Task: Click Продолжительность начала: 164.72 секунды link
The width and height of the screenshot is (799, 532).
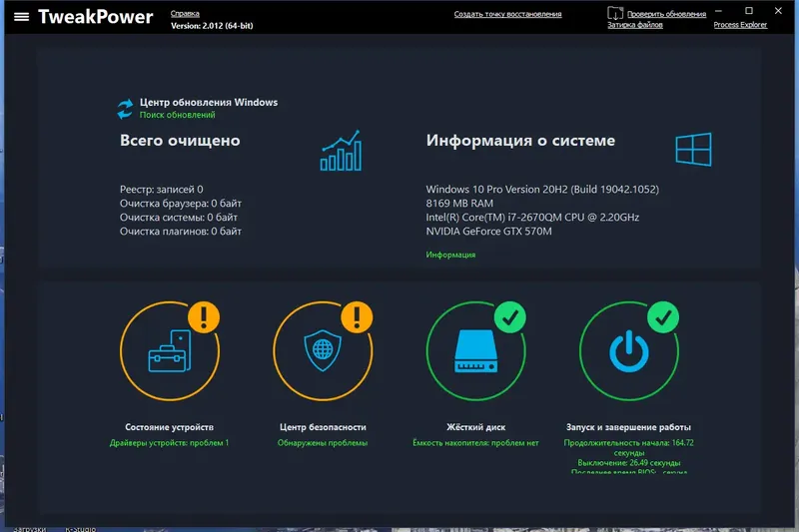Action: pyautogui.click(x=629, y=448)
